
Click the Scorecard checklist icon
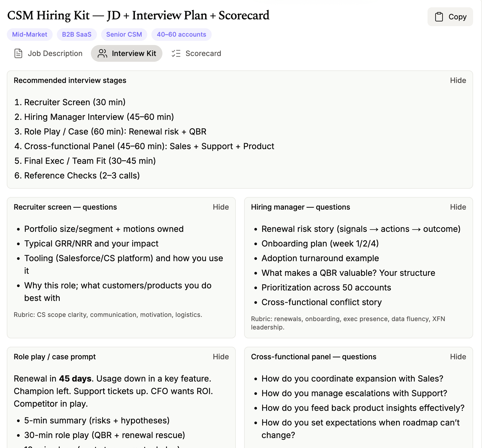click(x=176, y=53)
